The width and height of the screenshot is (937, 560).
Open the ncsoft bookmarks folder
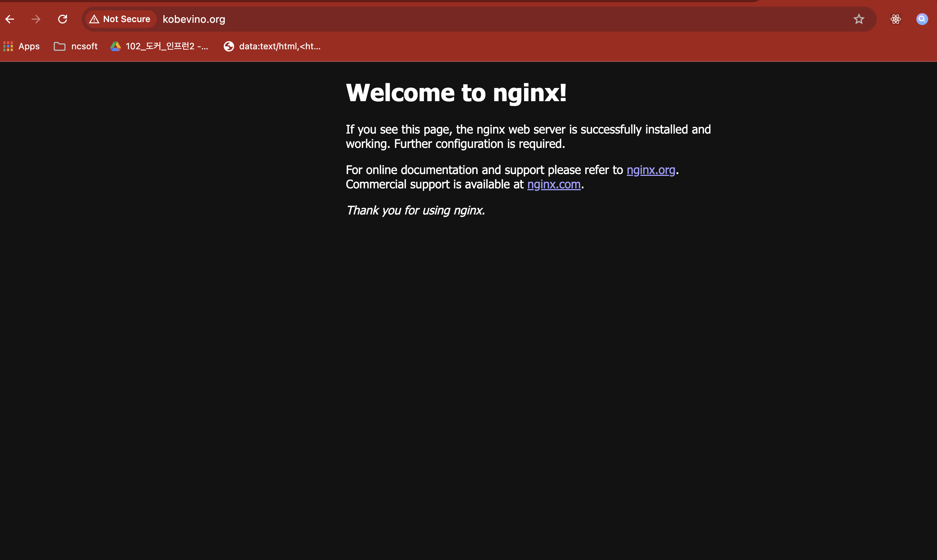click(75, 46)
